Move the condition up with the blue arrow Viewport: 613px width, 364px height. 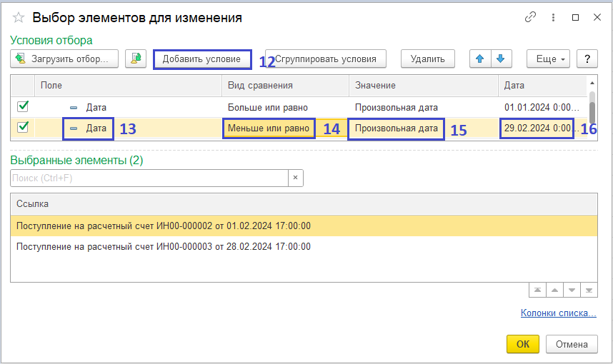479,59
